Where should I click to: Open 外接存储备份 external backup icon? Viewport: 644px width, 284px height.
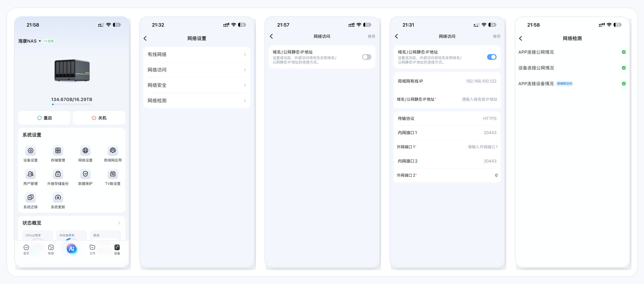[x=58, y=174]
